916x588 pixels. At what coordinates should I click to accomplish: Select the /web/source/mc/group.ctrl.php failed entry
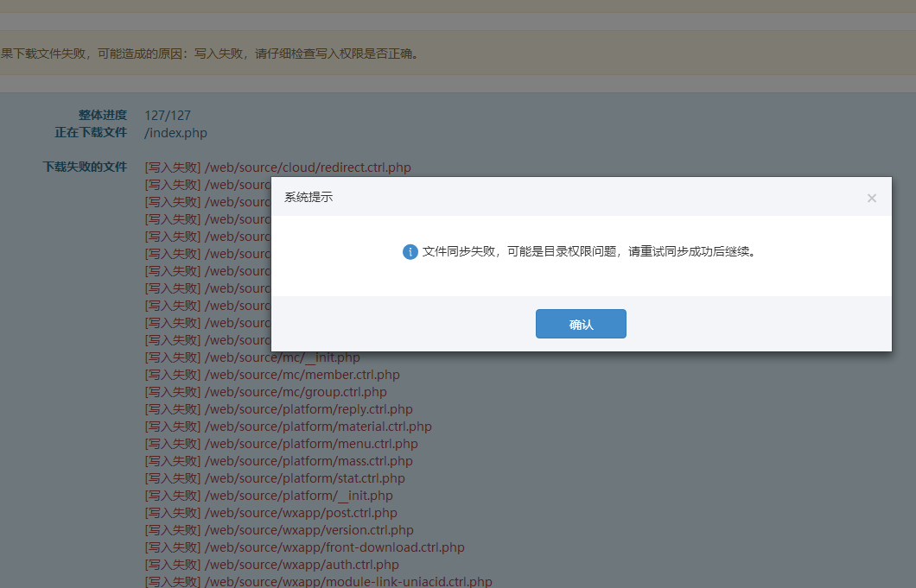[x=266, y=392]
